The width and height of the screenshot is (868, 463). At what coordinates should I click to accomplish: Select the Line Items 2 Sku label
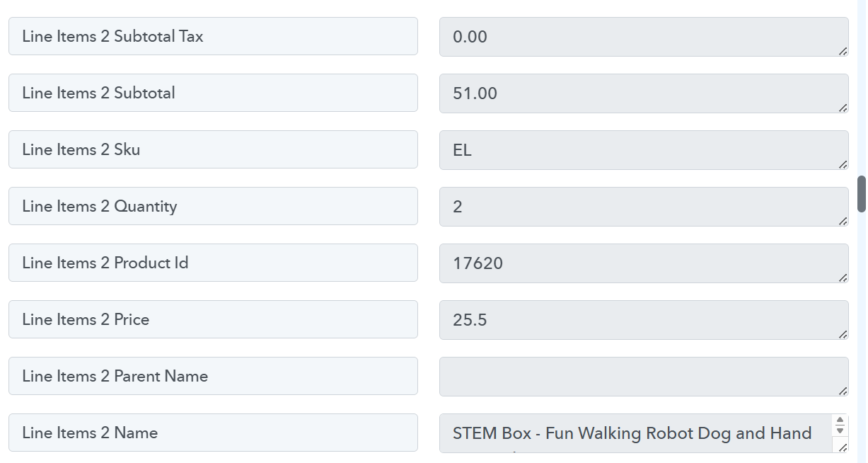point(212,149)
